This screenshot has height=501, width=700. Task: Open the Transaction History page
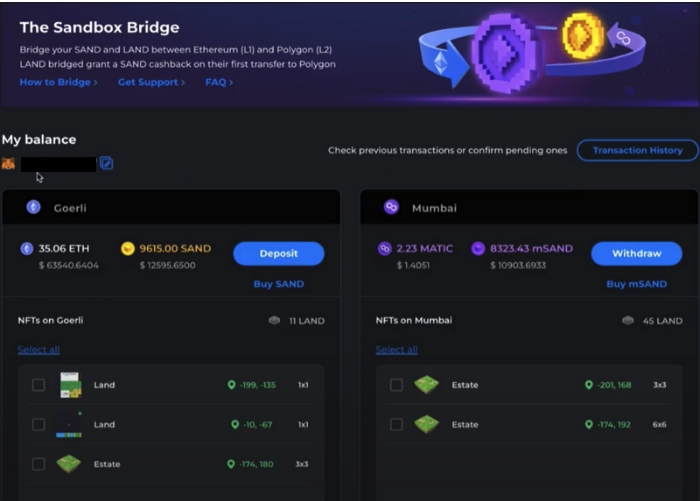[637, 150]
